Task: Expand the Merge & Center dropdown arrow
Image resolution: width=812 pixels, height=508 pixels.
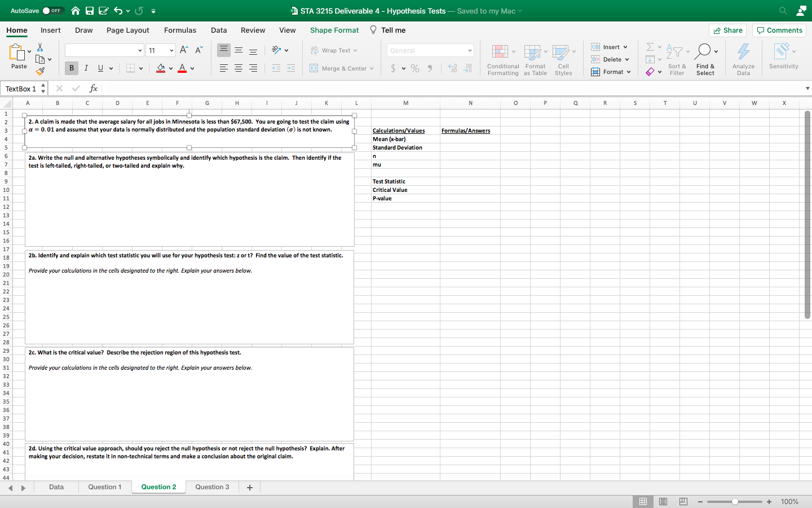Action: (x=372, y=69)
